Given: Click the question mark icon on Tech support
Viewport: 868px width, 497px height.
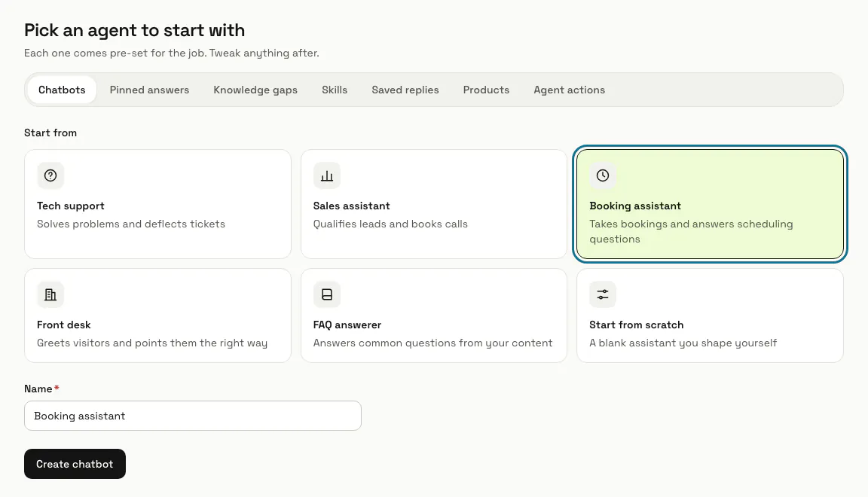Looking at the screenshot, I should [50, 175].
